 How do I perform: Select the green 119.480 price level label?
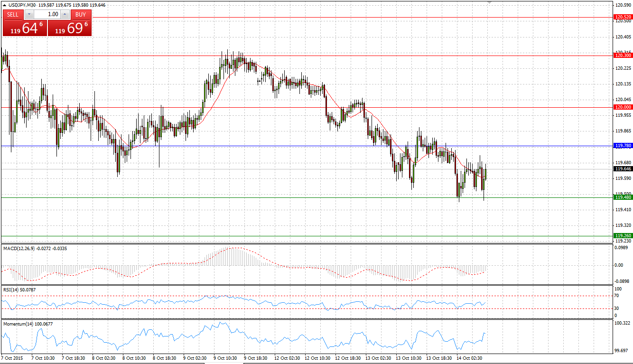pos(623,197)
